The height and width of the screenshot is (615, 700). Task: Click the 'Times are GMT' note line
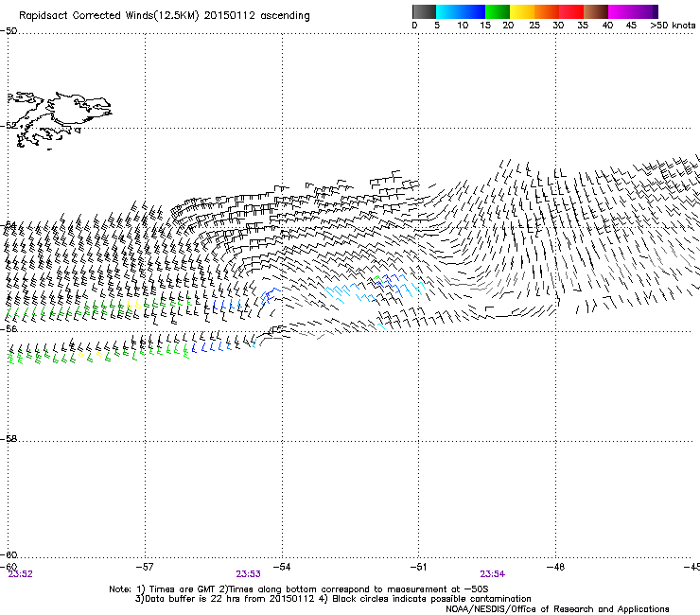coord(298,589)
